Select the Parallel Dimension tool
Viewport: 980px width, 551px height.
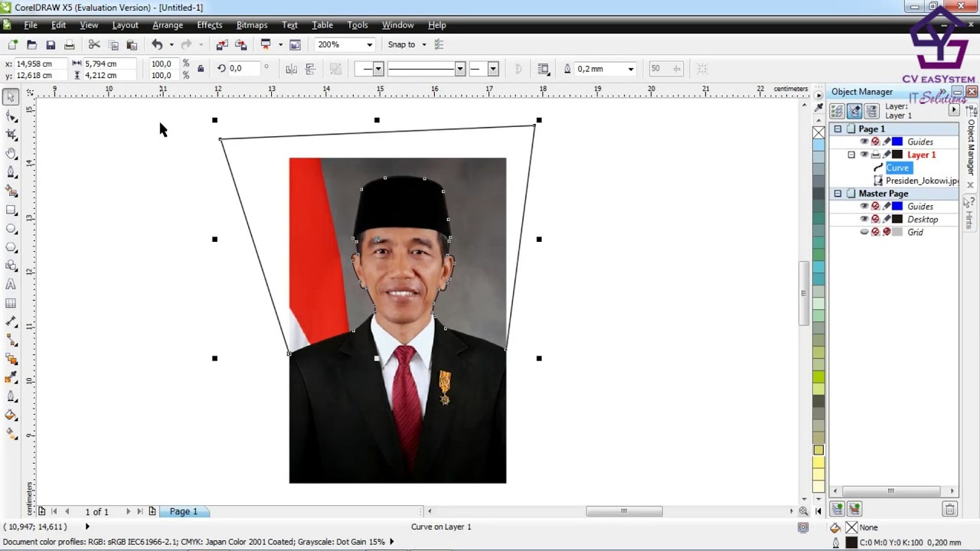tap(11, 322)
